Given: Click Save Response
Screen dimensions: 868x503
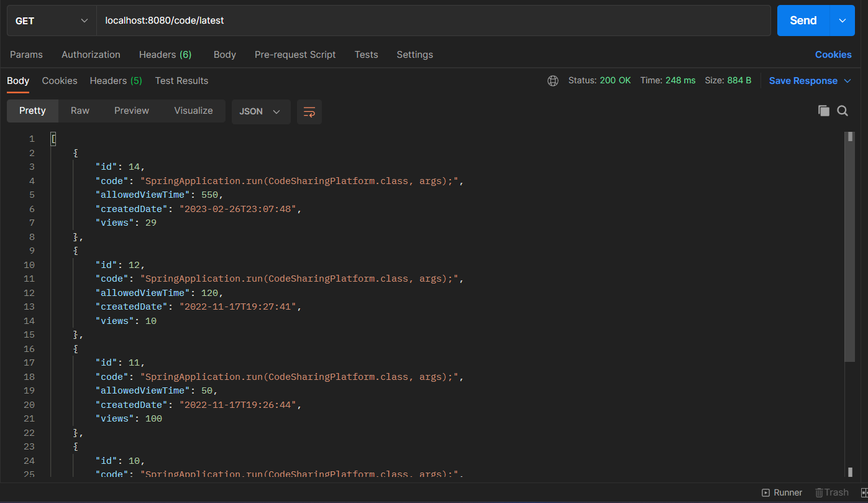Looking at the screenshot, I should click(803, 81).
